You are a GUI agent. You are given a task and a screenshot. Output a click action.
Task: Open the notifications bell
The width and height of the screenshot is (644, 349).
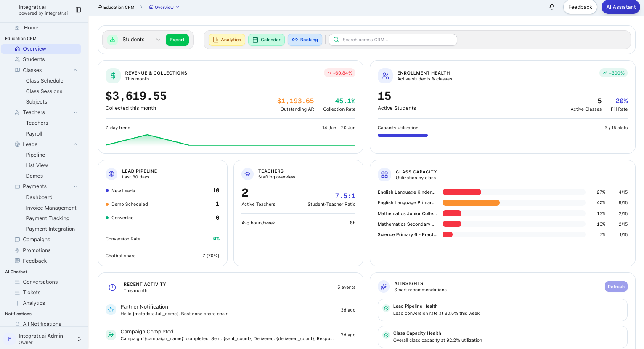coord(552,7)
